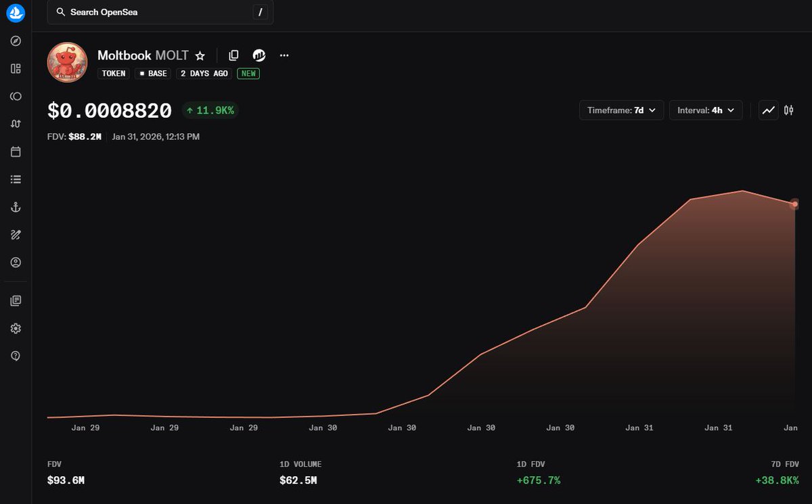This screenshot has height=504, width=812.
Task: Open the Swap arrows icon in sidebar
Action: tap(16, 124)
